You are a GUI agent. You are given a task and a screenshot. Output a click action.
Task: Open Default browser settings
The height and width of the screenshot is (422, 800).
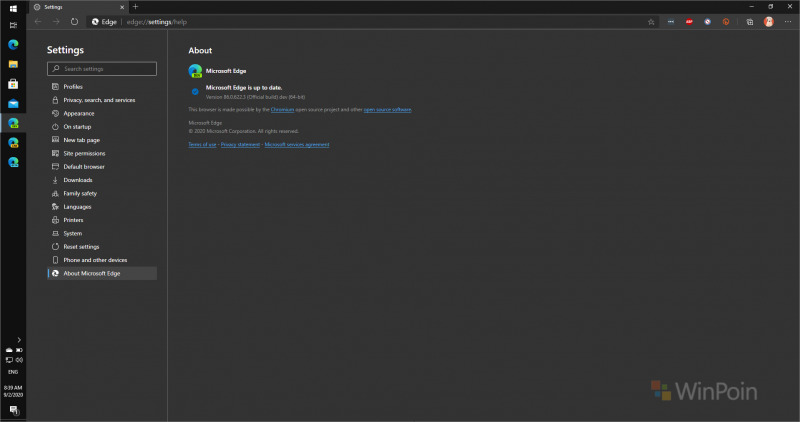[102, 166]
